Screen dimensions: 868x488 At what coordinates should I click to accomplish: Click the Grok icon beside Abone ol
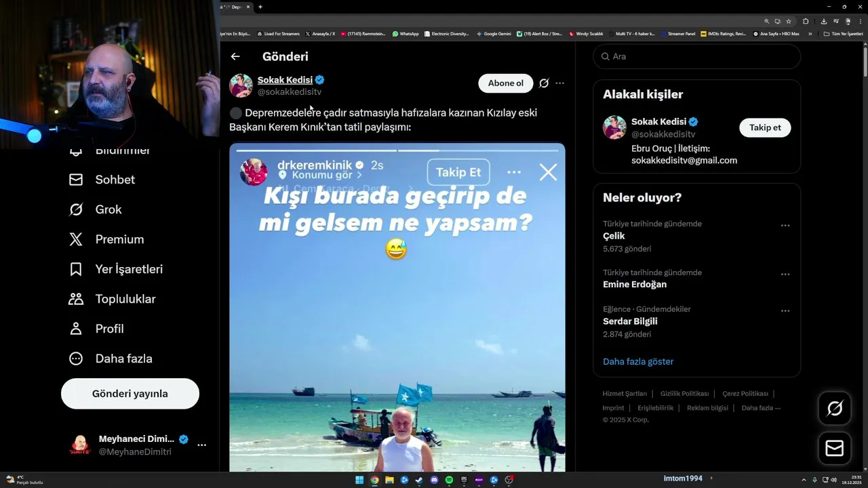point(544,83)
